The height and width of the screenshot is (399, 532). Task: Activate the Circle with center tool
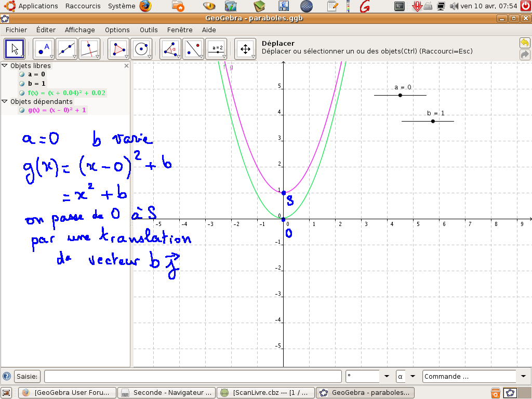coord(141,49)
